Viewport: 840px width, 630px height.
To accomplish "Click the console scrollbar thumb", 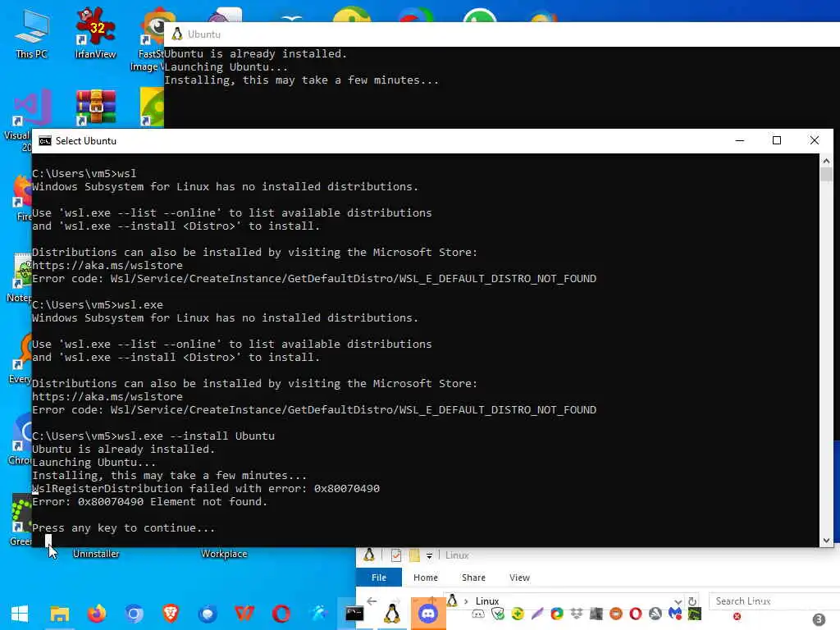I will (x=826, y=175).
